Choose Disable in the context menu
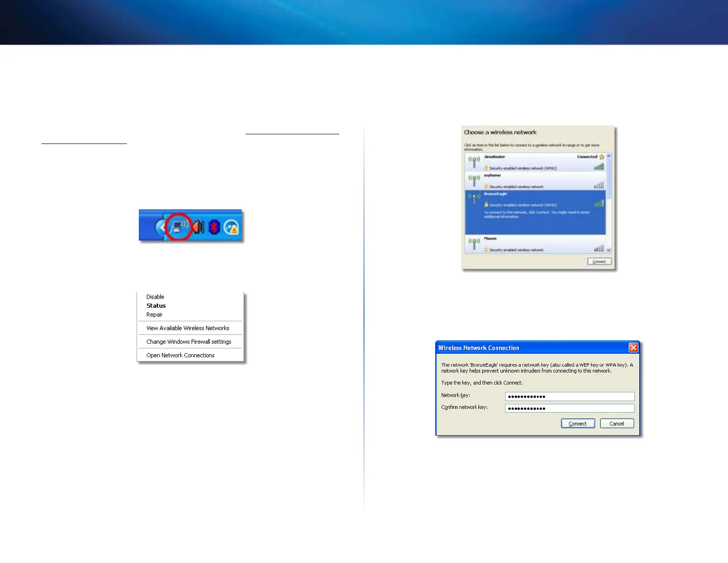 tap(155, 297)
